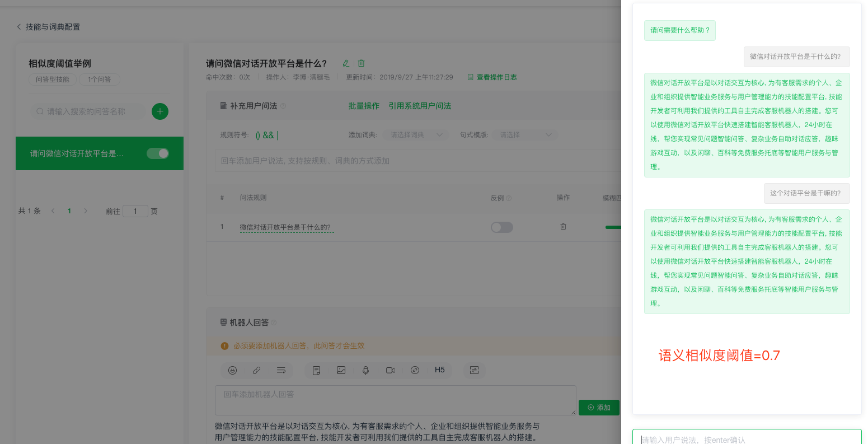This screenshot has height=444, width=868.
Task: Add a video reply via camera icon
Action: click(390, 370)
